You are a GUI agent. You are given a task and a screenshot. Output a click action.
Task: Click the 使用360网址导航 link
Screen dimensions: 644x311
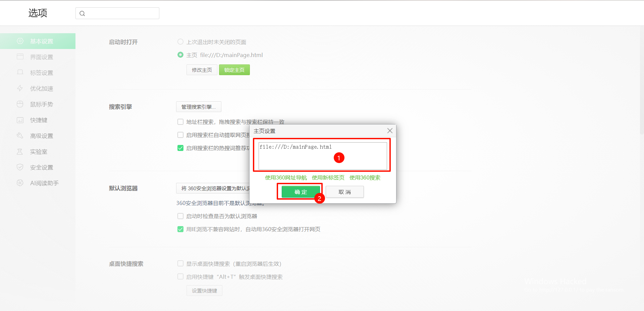pos(286,178)
